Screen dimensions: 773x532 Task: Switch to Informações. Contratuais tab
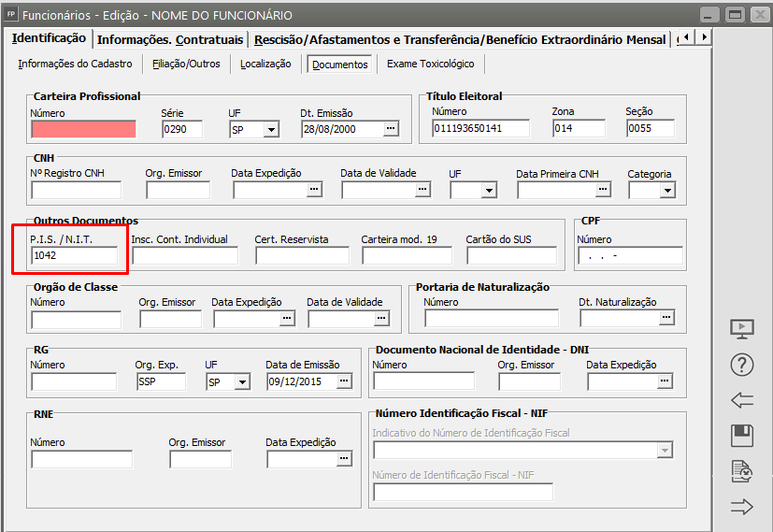click(x=170, y=39)
